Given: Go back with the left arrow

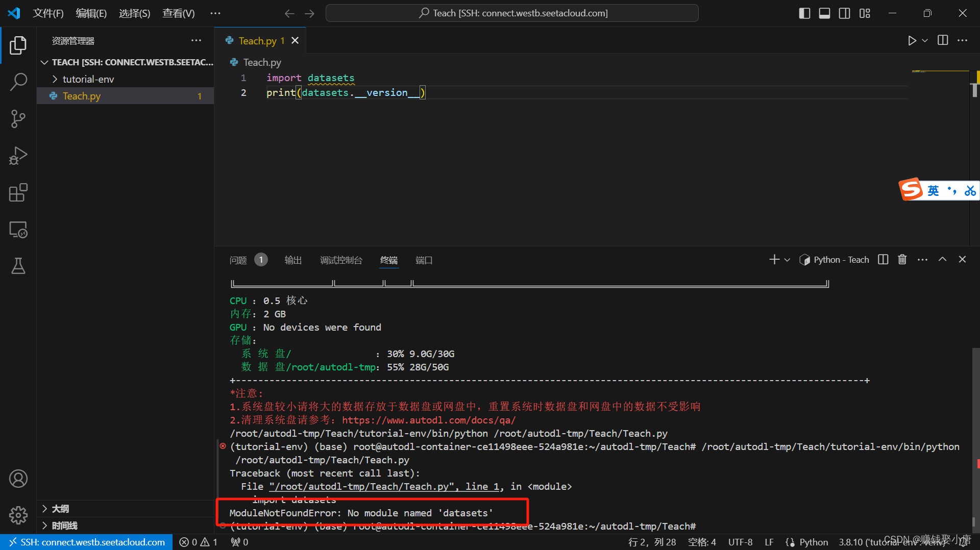Looking at the screenshot, I should point(289,13).
